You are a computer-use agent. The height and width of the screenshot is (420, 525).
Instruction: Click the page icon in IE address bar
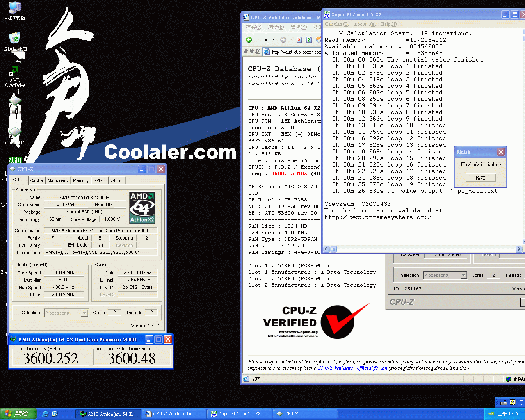click(267, 52)
